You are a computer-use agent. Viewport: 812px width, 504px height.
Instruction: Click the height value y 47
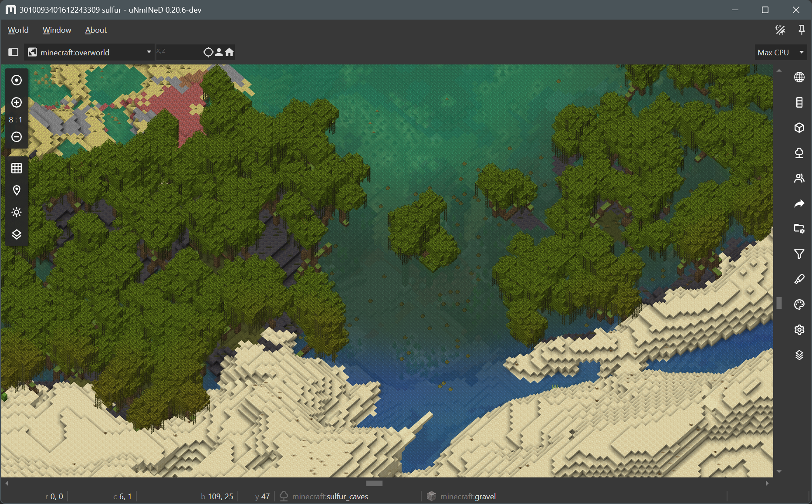pos(263,497)
